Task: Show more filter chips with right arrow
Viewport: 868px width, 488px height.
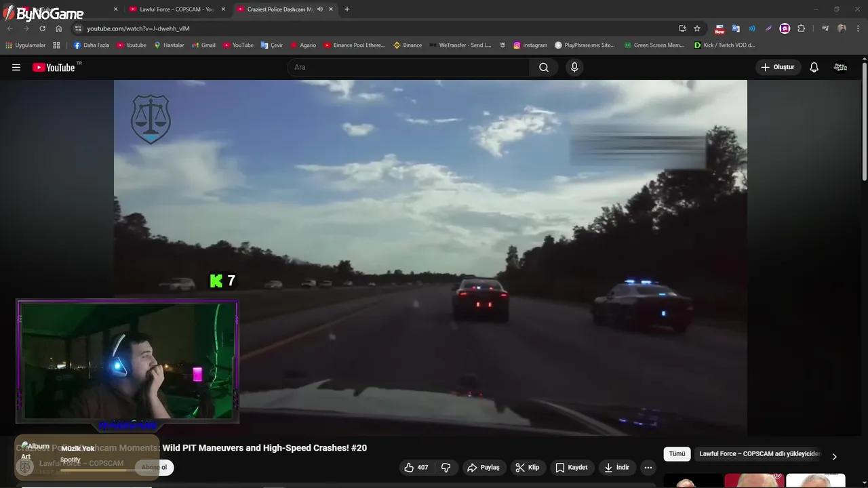Action: 834,456
